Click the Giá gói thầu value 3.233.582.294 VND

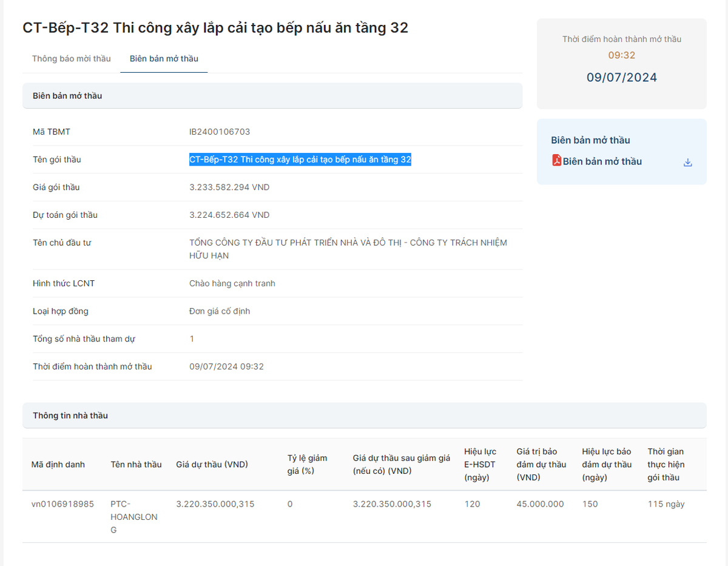click(x=229, y=187)
